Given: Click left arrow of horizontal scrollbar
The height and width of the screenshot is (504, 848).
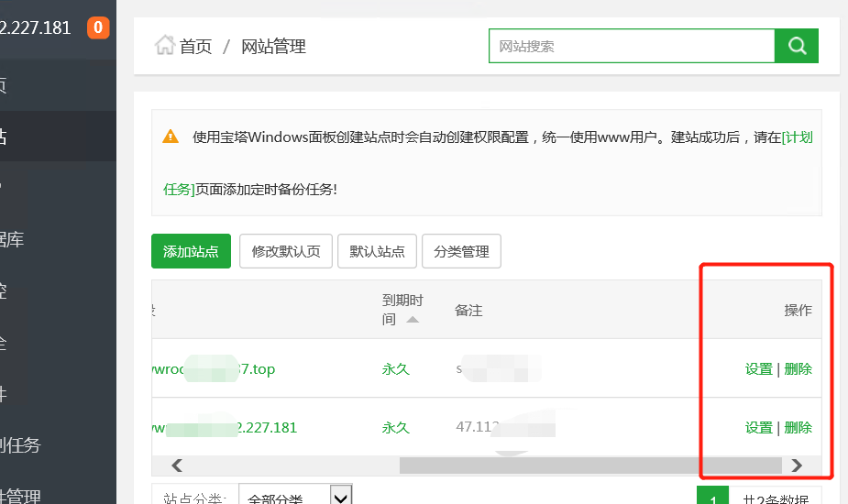Looking at the screenshot, I should 177,466.
